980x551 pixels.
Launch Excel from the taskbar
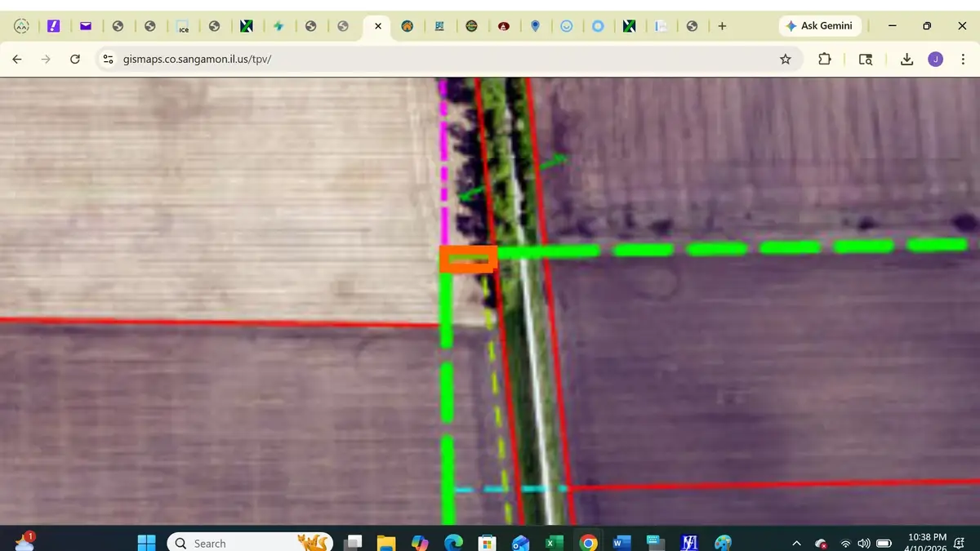point(554,542)
